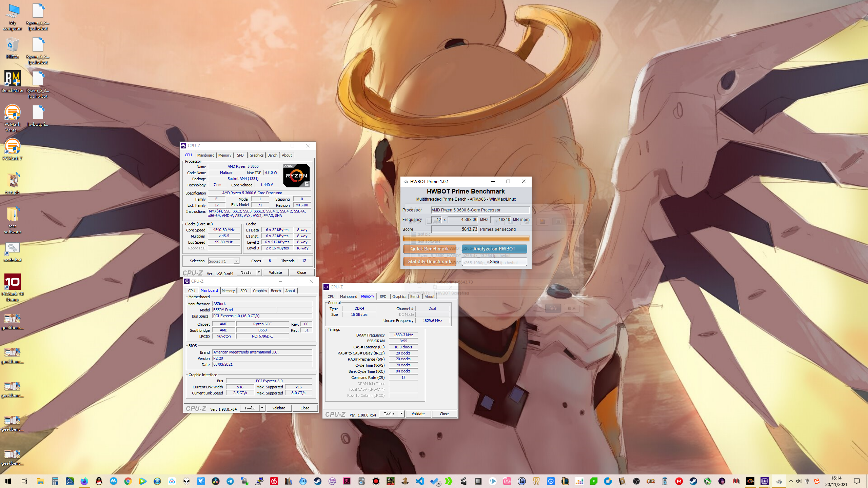Select CPU tab in Memory CPU-Z window

(x=331, y=296)
